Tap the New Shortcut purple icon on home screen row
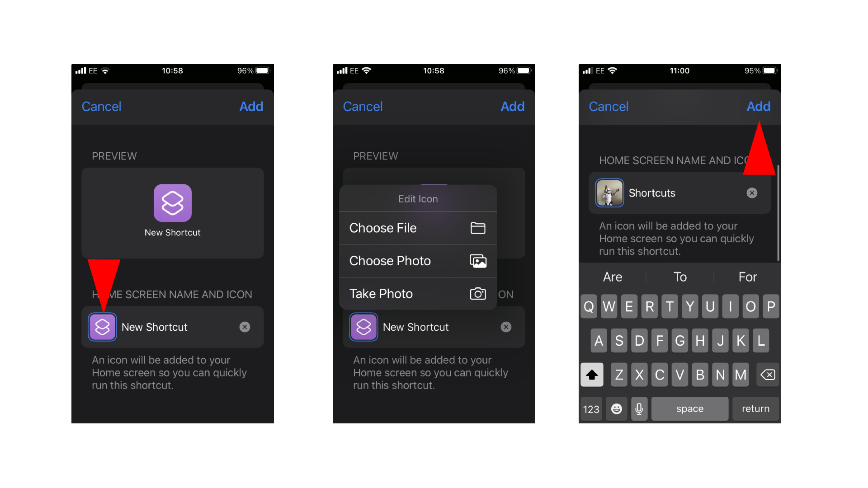The width and height of the screenshot is (868, 488). tap(103, 327)
